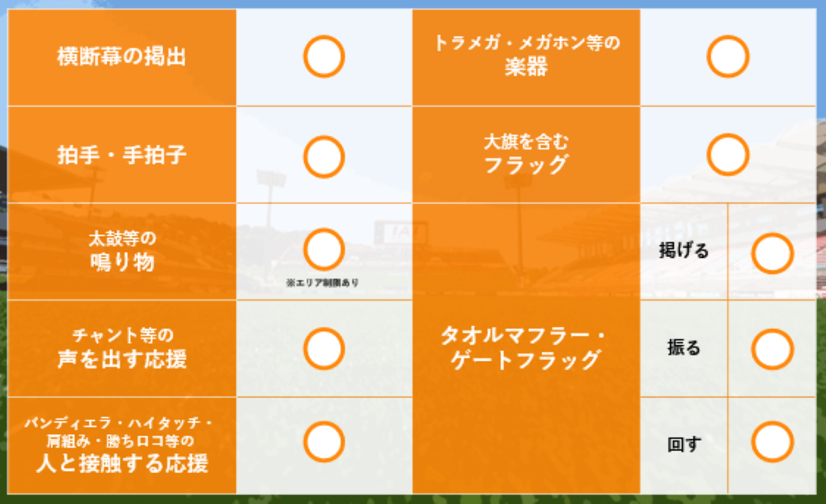Click the circle for チャント等の声を出す応援

324,349
